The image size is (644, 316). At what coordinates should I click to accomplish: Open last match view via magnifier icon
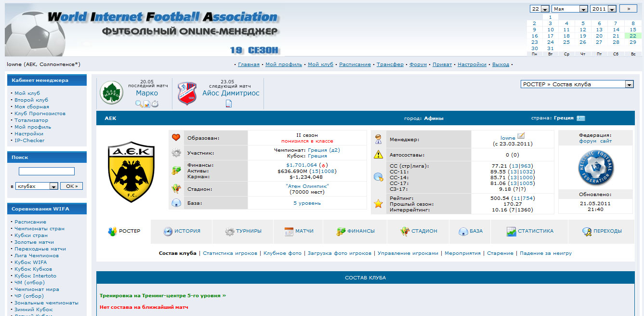click(x=139, y=104)
